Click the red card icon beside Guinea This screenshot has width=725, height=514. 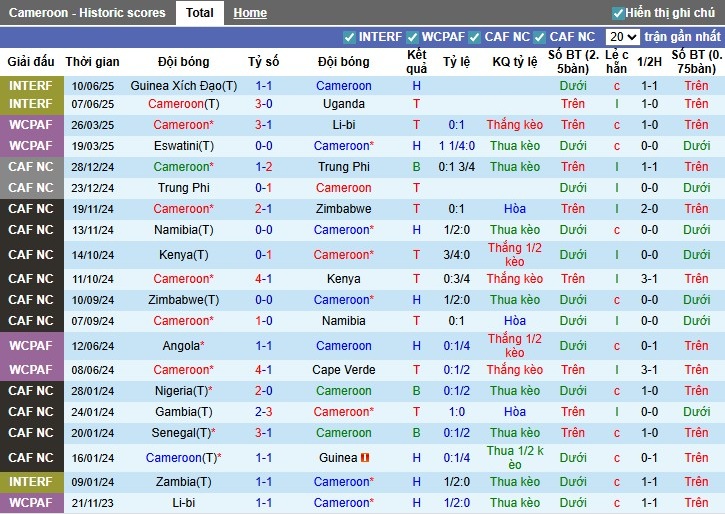[x=366, y=458]
